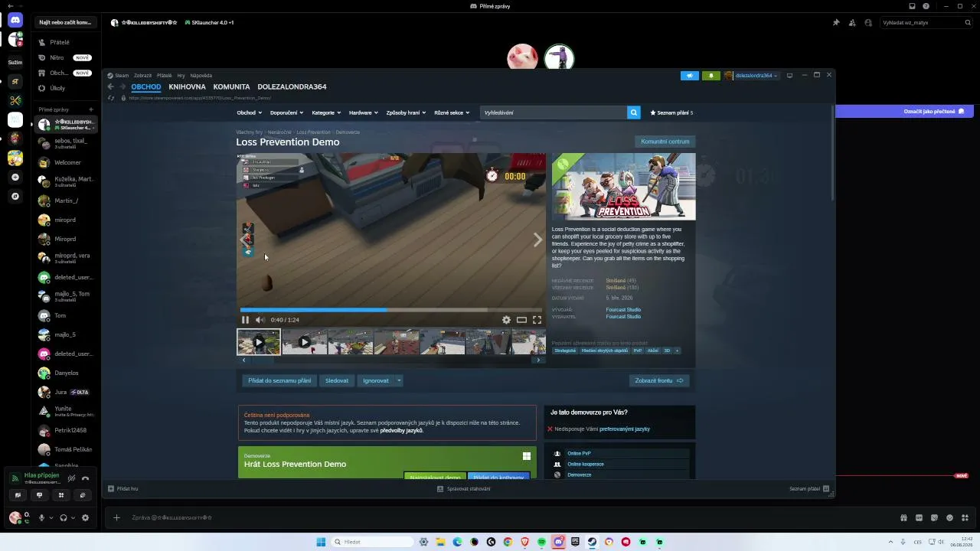Expand the Kategorie dropdown
The image size is (980, 551).
[326, 112]
